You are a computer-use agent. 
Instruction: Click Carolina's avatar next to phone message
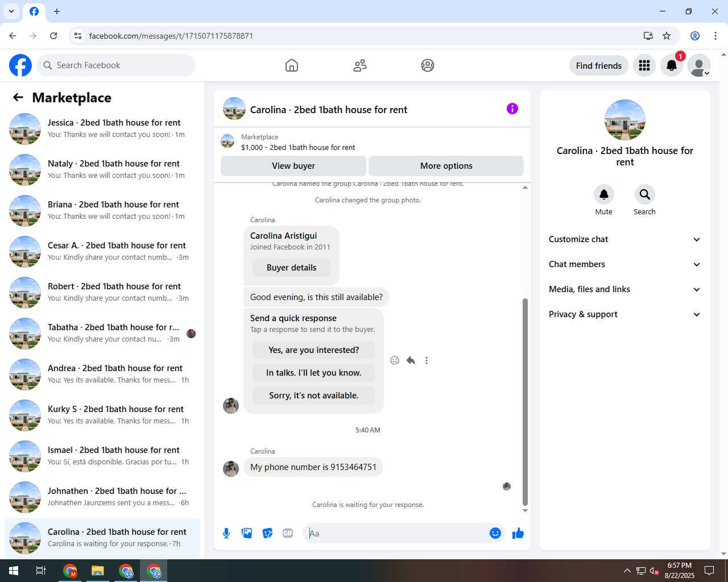click(231, 469)
